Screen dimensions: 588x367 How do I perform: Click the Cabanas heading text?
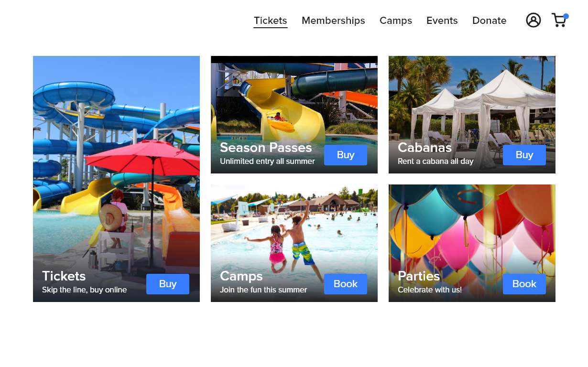click(x=425, y=148)
